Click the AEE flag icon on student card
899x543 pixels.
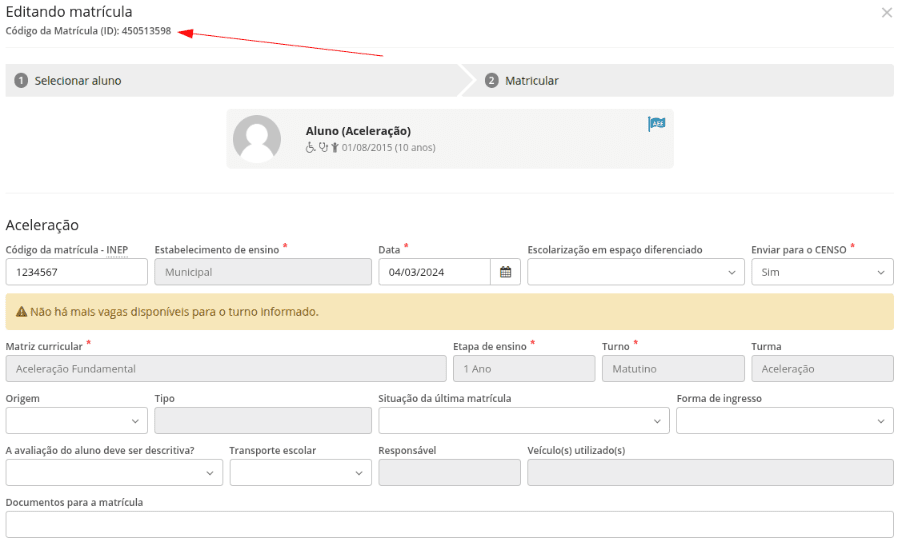coord(656,124)
